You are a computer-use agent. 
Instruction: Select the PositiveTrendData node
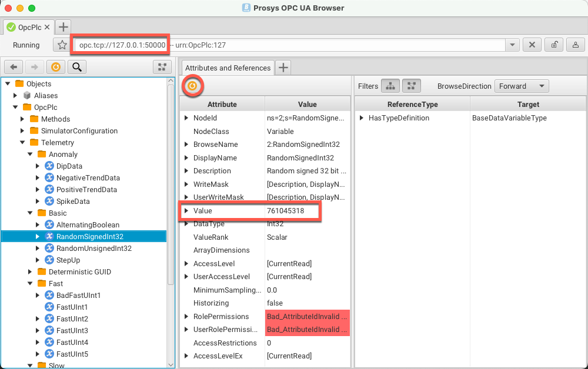[x=86, y=190]
